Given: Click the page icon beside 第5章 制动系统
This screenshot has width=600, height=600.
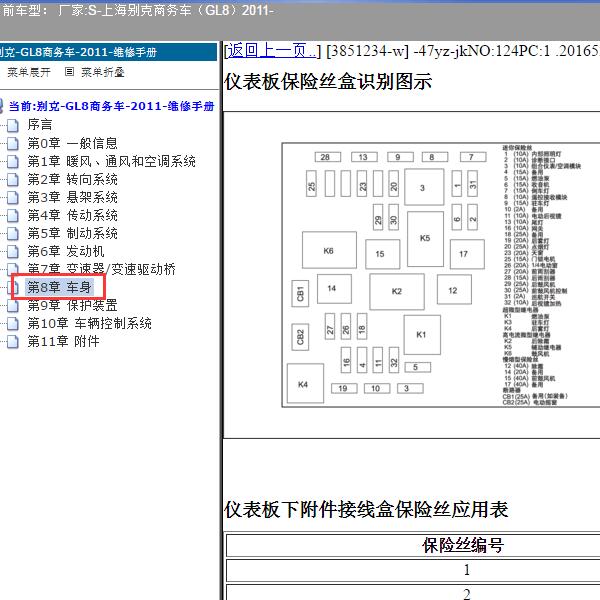Looking at the screenshot, I should point(13,234).
